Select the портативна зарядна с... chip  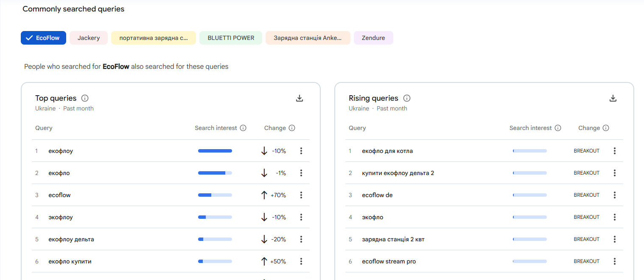(x=154, y=38)
